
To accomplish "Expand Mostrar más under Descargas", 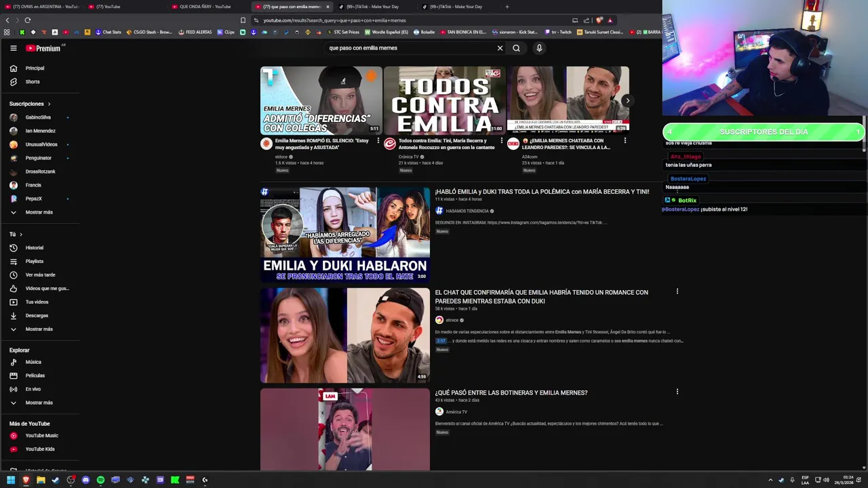I will [x=39, y=329].
